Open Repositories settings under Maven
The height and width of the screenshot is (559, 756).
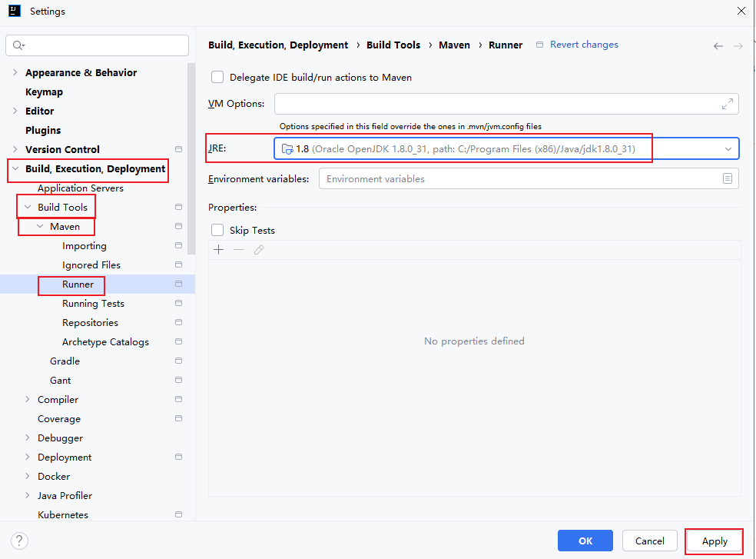tap(90, 322)
